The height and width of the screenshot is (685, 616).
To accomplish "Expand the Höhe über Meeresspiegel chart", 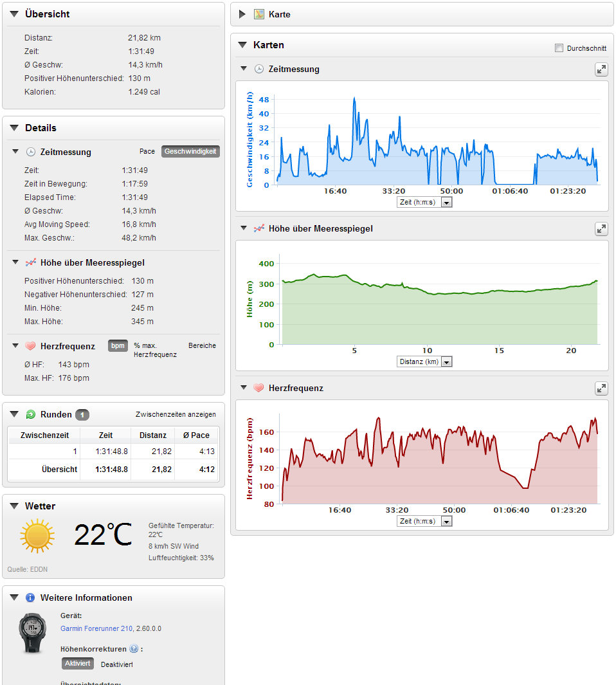I will pyautogui.click(x=601, y=229).
